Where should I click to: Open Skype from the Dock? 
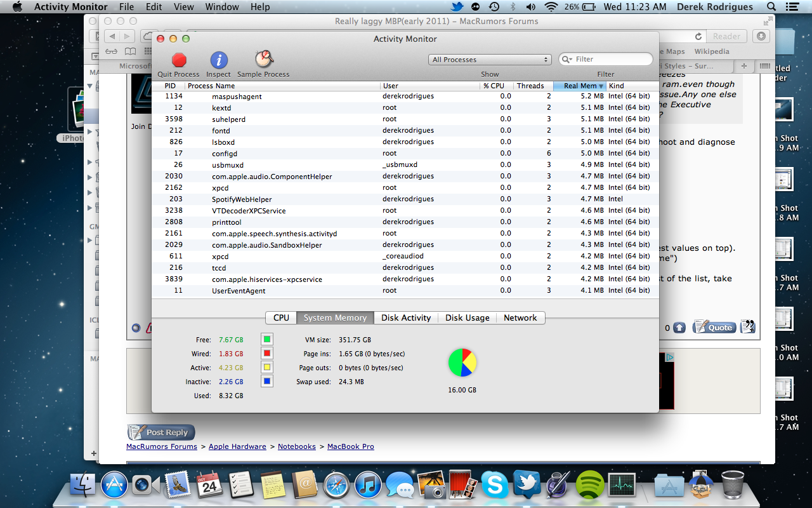[x=495, y=486]
